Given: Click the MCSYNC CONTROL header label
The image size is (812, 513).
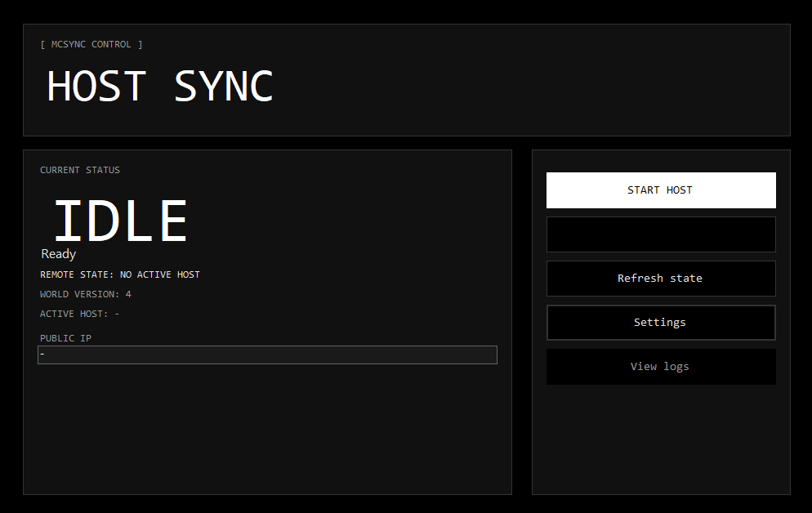Looking at the screenshot, I should [91, 44].
